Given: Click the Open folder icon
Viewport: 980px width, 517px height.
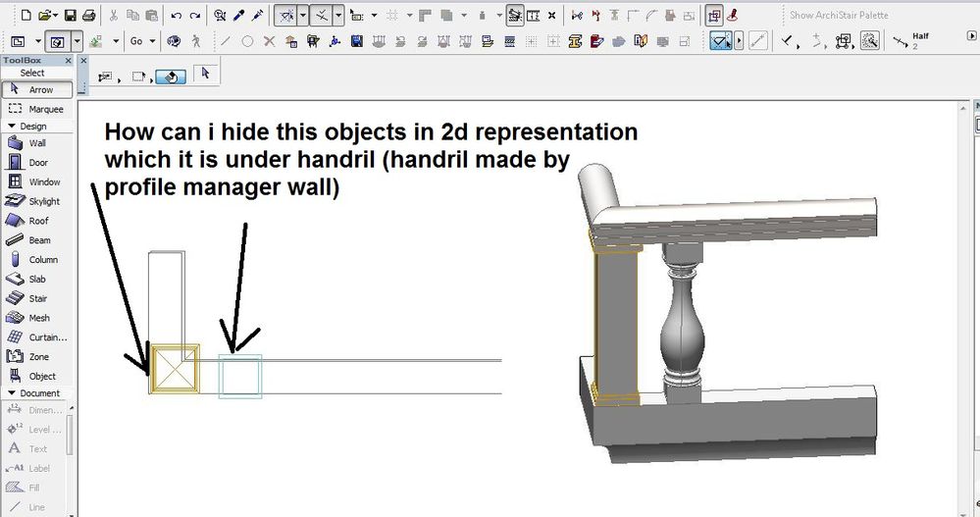Looking at the screenshot, I should (x=44, y=15).
